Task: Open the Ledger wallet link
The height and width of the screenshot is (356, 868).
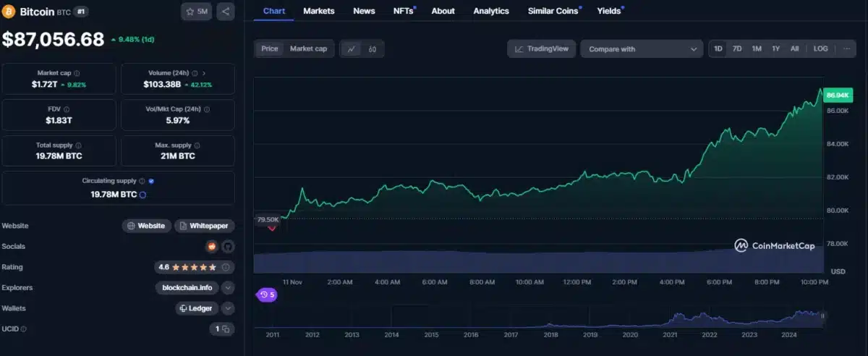Action: 197,308
